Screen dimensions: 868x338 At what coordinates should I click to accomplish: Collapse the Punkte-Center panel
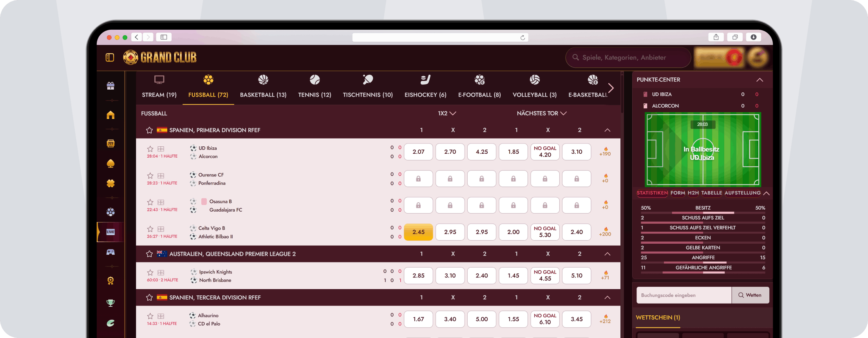[759, 80]
